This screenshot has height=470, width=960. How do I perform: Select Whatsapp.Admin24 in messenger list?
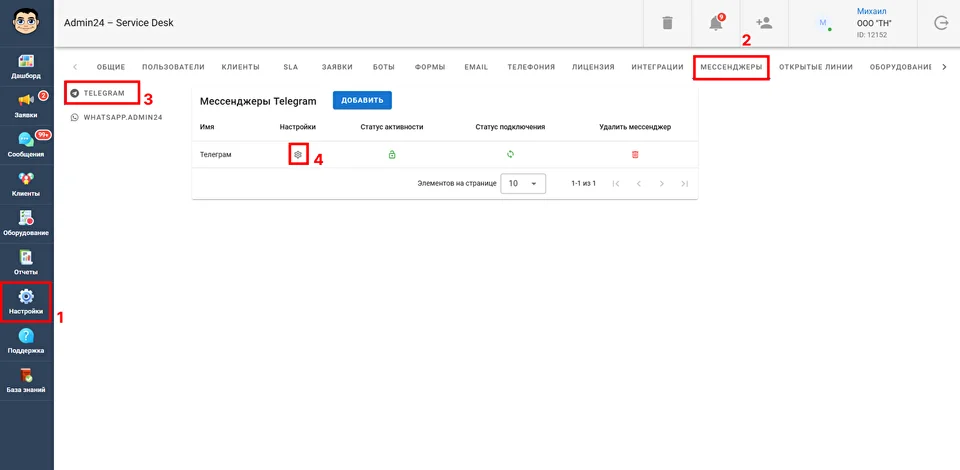pos(116,117)
